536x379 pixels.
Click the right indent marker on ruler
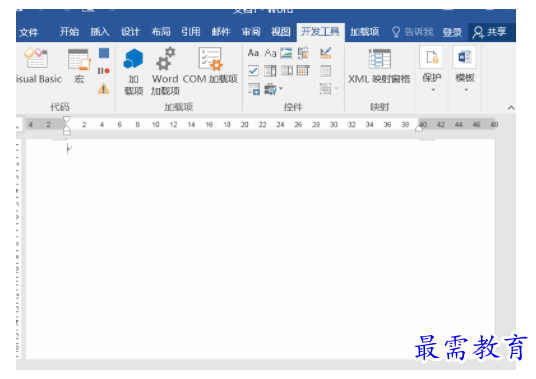pos(419,129)
